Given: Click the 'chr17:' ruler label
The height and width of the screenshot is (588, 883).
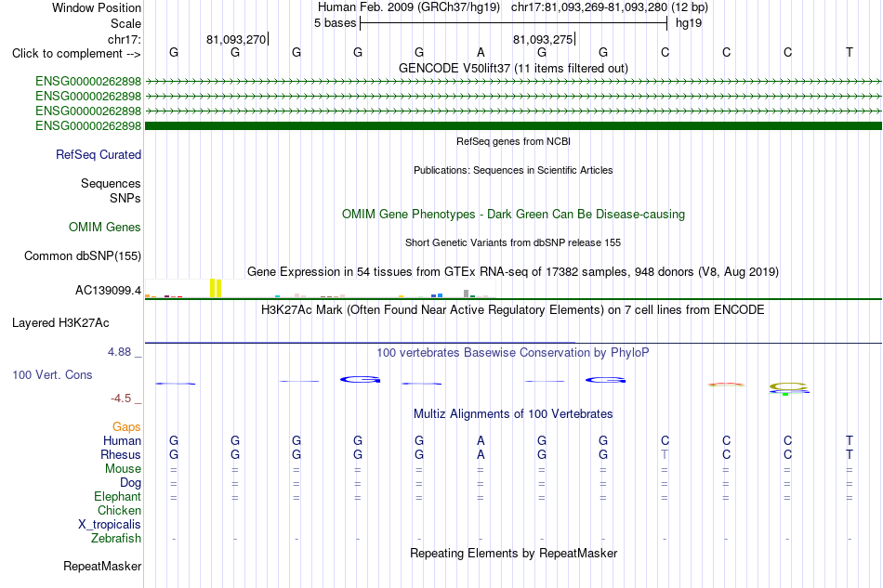Looking at the screenshot, I should (124, 39).
